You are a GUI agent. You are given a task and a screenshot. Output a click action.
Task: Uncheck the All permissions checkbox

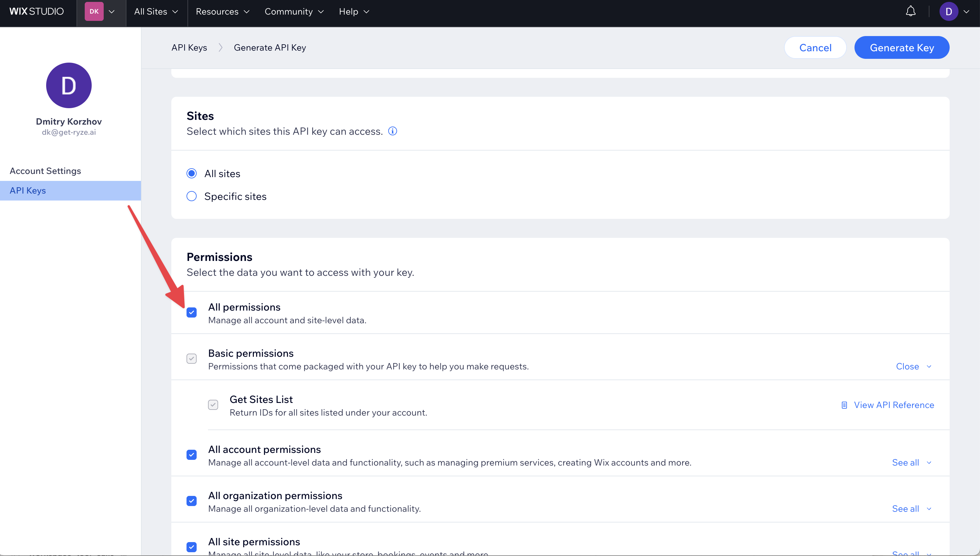point(192,313)
